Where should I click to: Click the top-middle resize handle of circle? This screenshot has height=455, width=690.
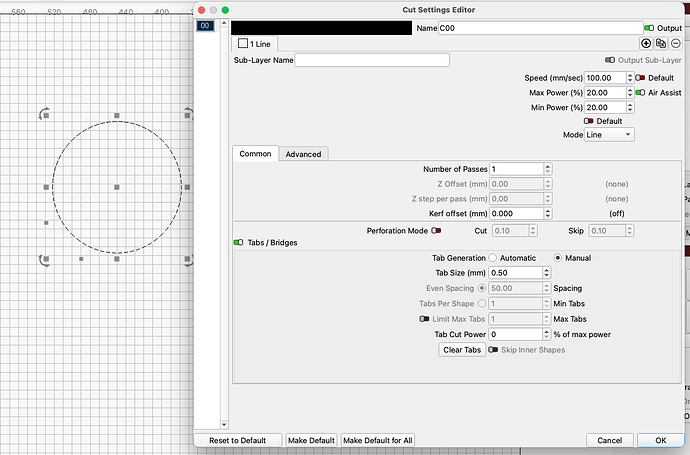point(117,116)
